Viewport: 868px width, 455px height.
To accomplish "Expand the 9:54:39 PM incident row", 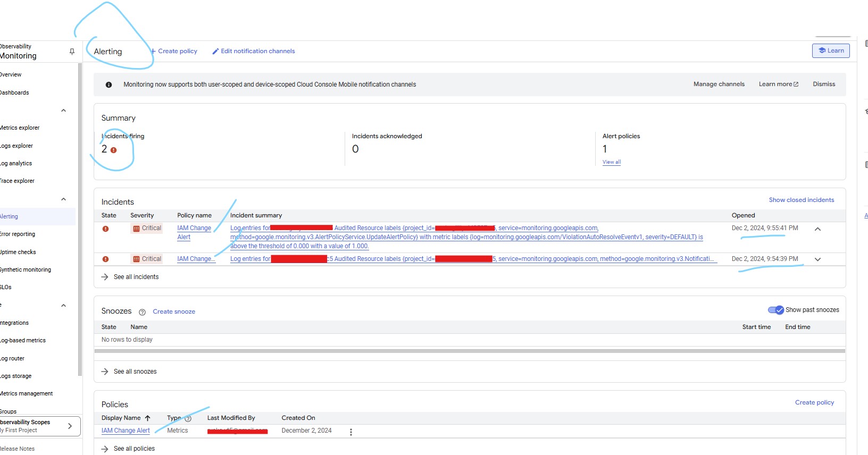I will tap(817, 259).
